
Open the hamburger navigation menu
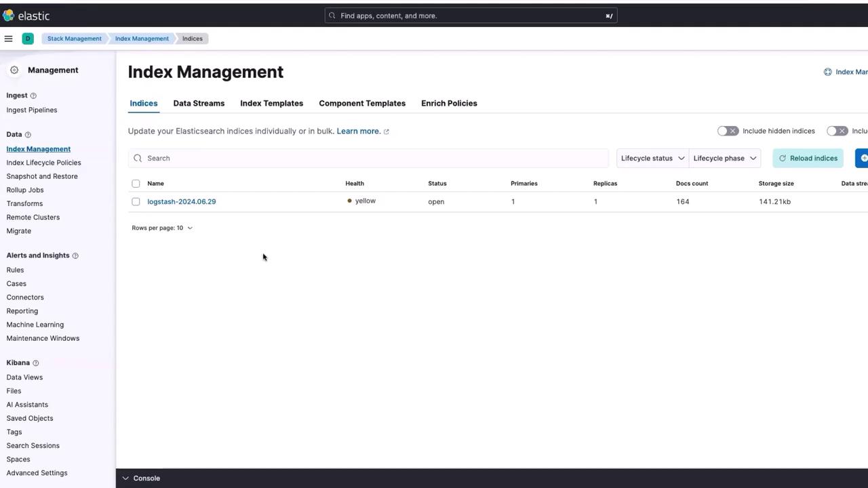point(9,39)
